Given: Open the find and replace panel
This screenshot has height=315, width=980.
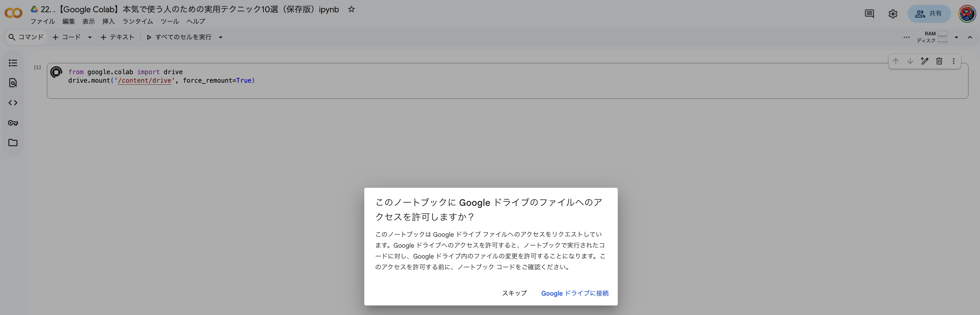Looking at the screenshot, I should (13, 83).
